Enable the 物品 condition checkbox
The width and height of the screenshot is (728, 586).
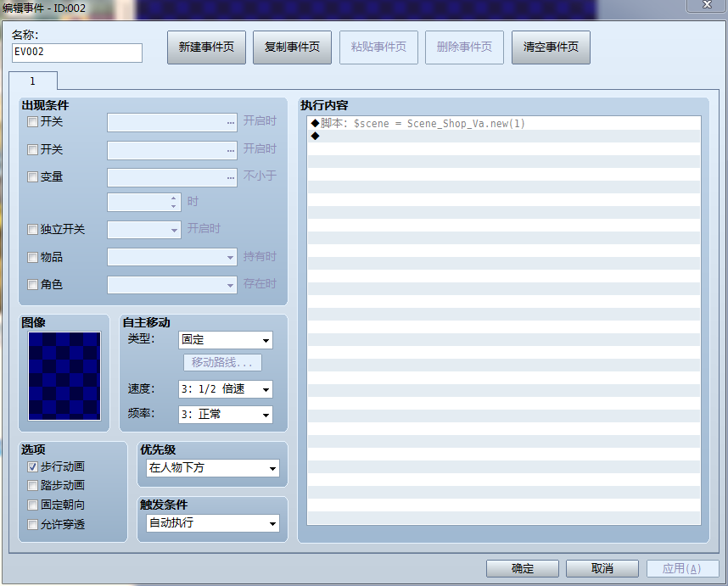point(32,258)
